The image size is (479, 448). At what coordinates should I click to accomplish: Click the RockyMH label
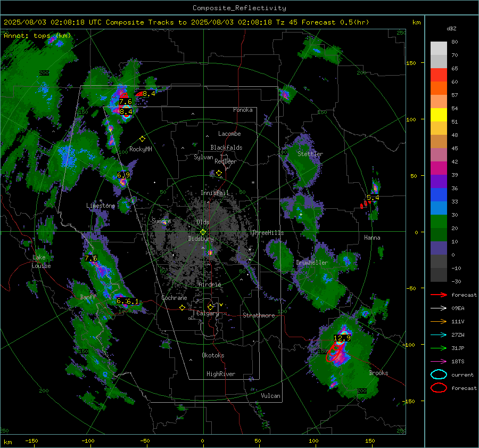click(x=141, y=149)
